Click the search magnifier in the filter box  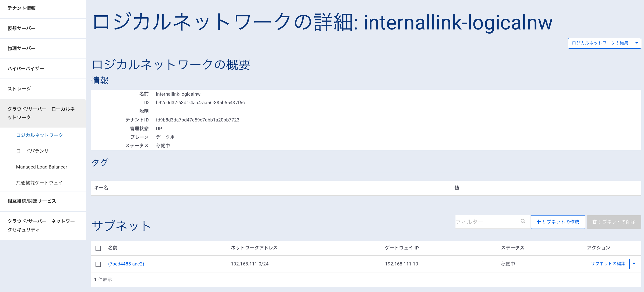tap(523, 222)
